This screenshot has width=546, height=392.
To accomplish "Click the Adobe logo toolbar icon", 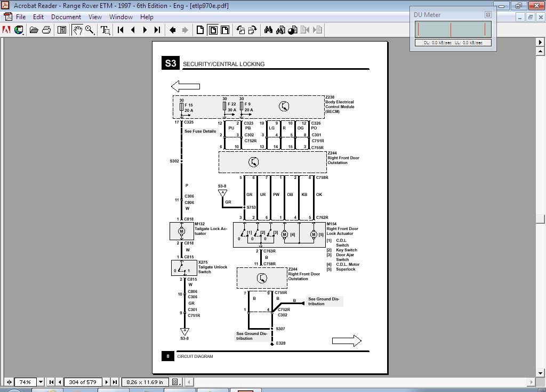I will tap(6, 30).
